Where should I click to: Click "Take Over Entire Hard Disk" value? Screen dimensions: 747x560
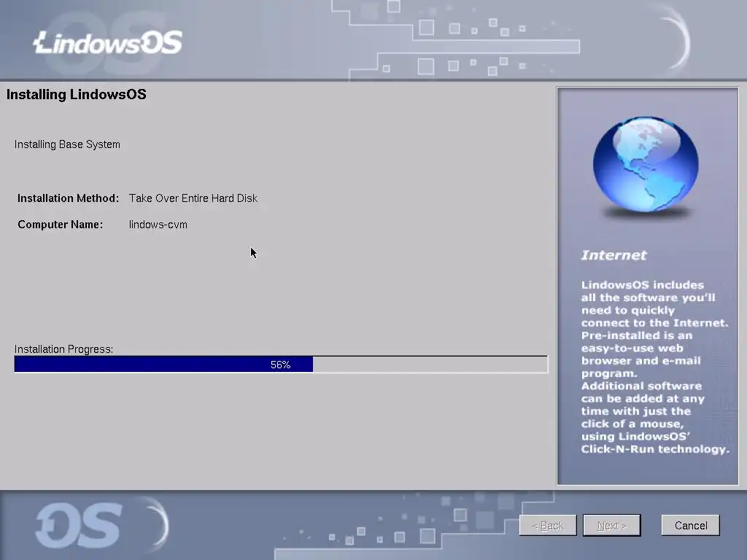pyautogui.click(x=193, y=198)
